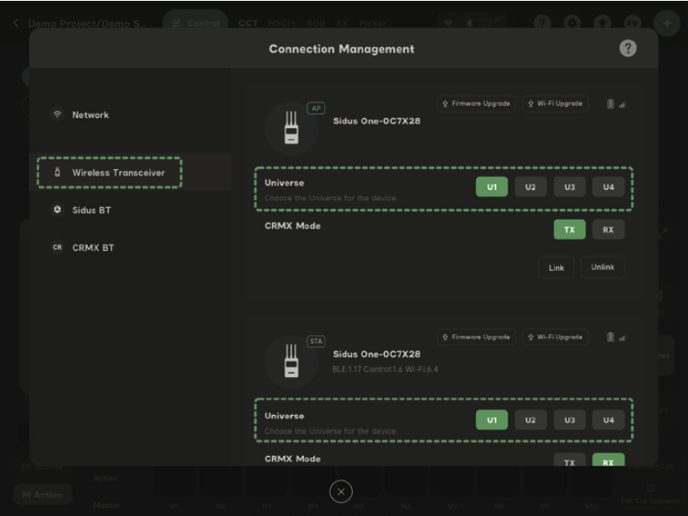Switch to the CCT tab in the background
688x516 pixels.
click(x=248, y=23)
